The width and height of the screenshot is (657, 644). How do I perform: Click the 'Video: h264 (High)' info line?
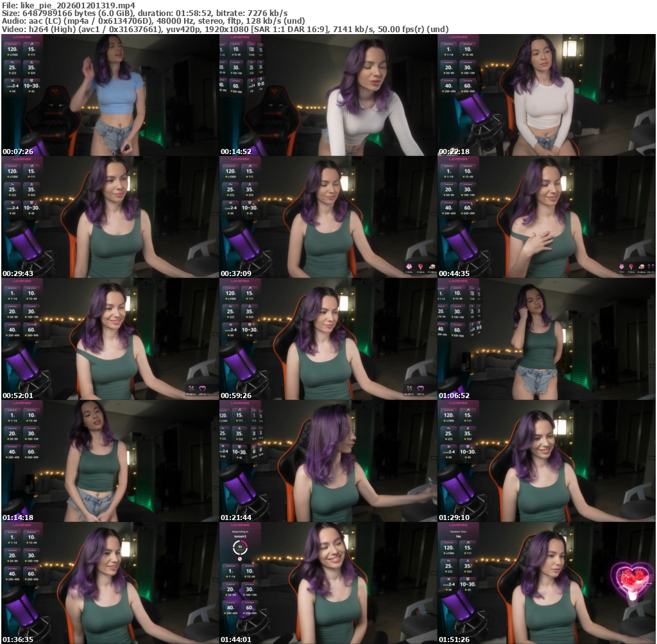pos(225,29)
